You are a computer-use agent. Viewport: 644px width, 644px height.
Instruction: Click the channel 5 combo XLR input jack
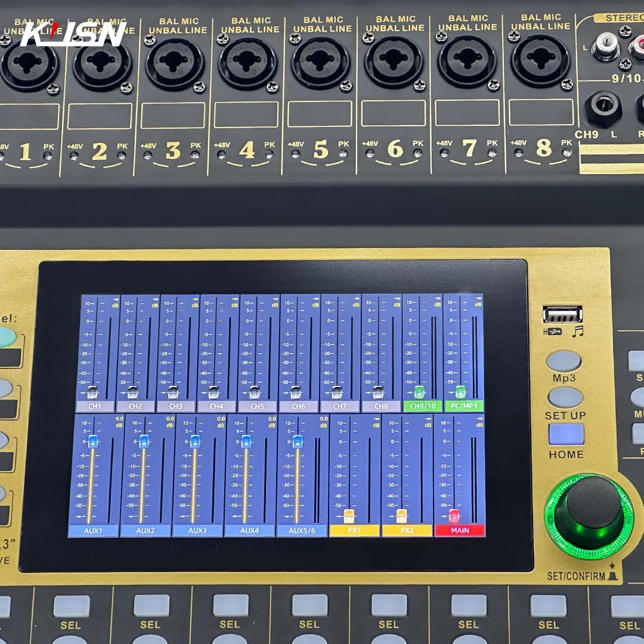tap(320, 63)
